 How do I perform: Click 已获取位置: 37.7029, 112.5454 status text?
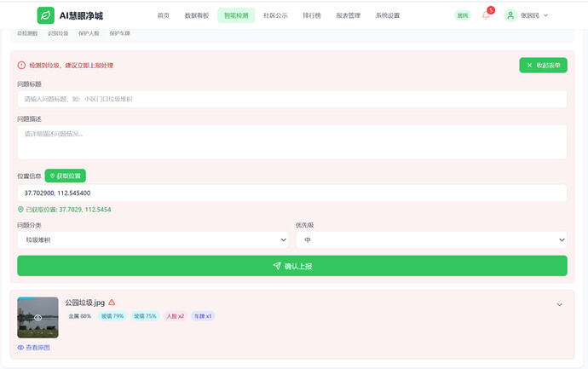pos(68,210)
